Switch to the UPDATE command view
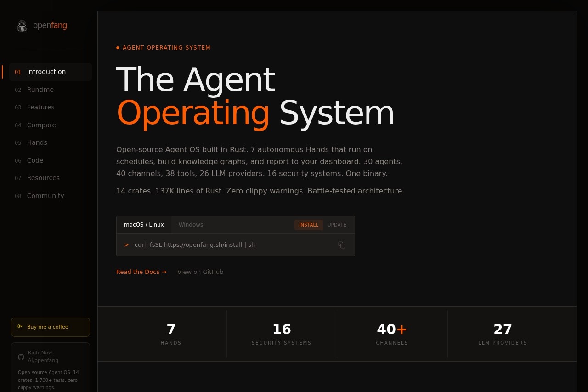The height and width of the screenshot is (392, 588). [x=337, y=225]
